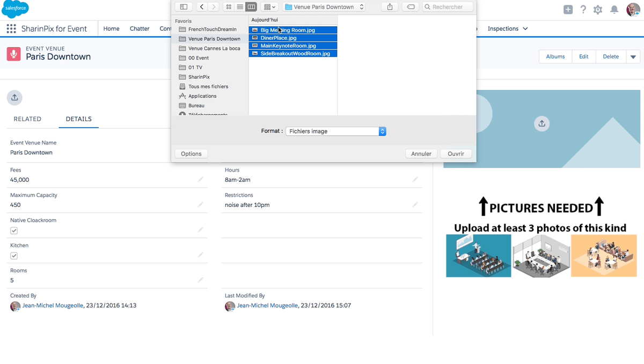Click the Event Venue microphone record icon

point(13,54)
